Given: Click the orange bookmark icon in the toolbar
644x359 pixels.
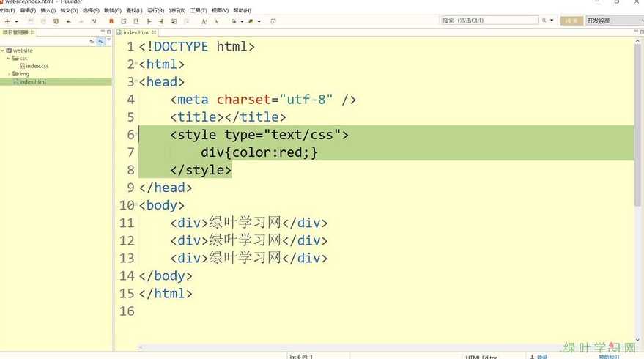Looking at the screenshot, I should pos(111,21).
